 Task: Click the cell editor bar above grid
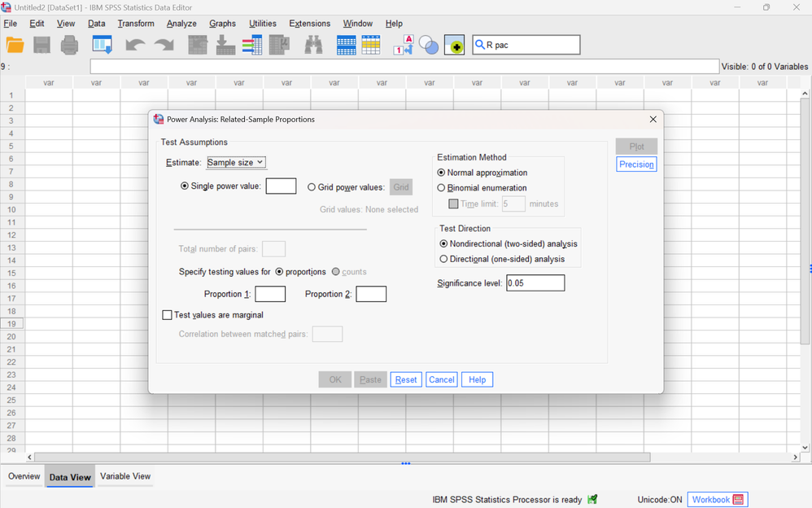[x=404, y=67]
